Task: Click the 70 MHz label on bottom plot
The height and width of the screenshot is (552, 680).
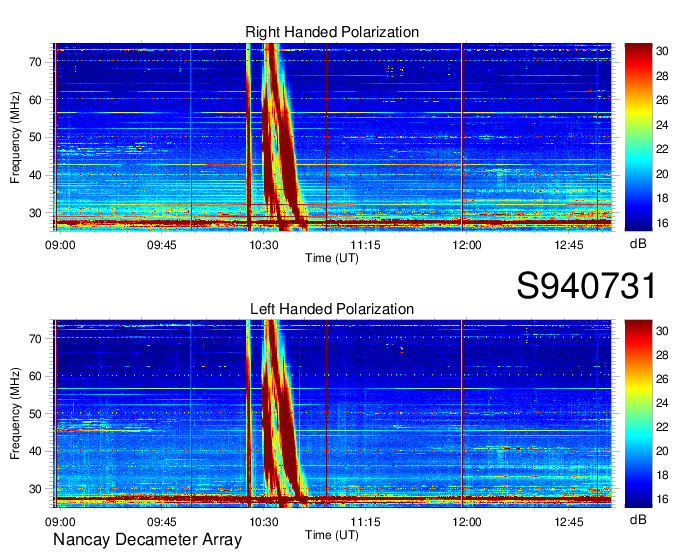Action: tap(36, 339)
